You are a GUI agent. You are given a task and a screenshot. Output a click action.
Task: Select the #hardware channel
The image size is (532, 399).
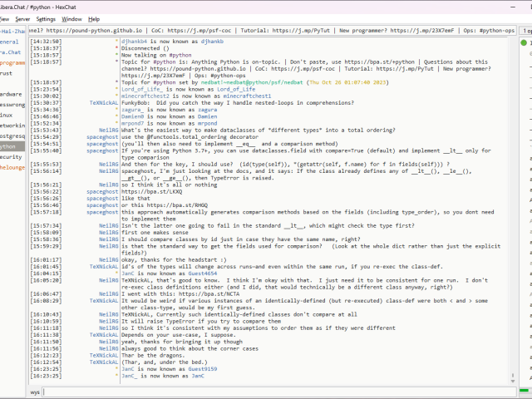click(12, 94)
